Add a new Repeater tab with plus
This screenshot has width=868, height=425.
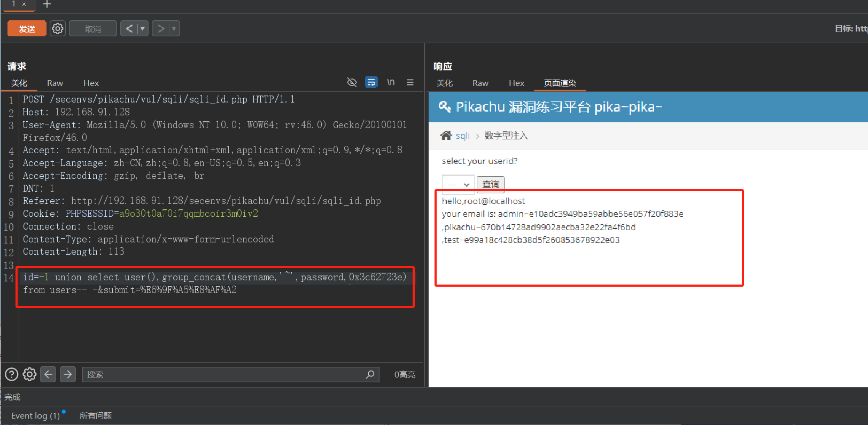(x=47, y=4)
